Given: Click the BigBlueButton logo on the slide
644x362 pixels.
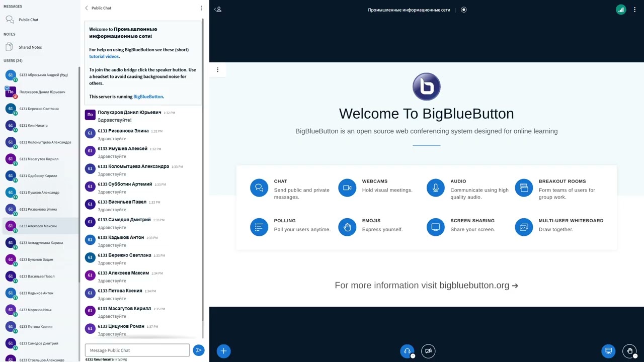Looking at the screenshot, I should tap(427, 86).
